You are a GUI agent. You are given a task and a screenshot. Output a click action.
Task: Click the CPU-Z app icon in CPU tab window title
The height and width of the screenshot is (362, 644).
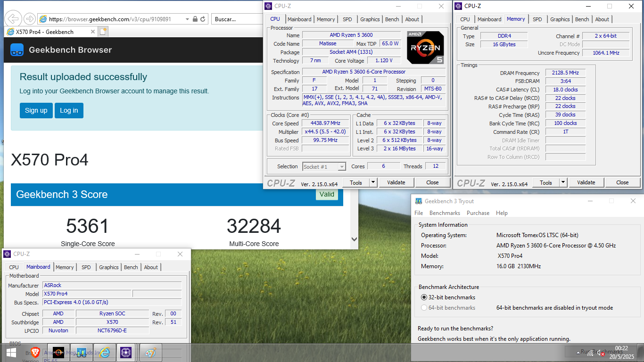[x=268, y=6]
